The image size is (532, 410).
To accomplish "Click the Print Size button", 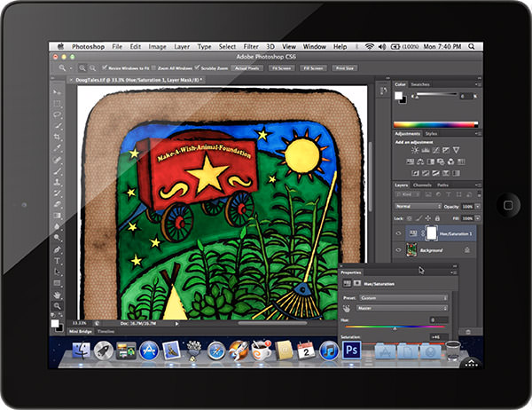I will 345,68.
